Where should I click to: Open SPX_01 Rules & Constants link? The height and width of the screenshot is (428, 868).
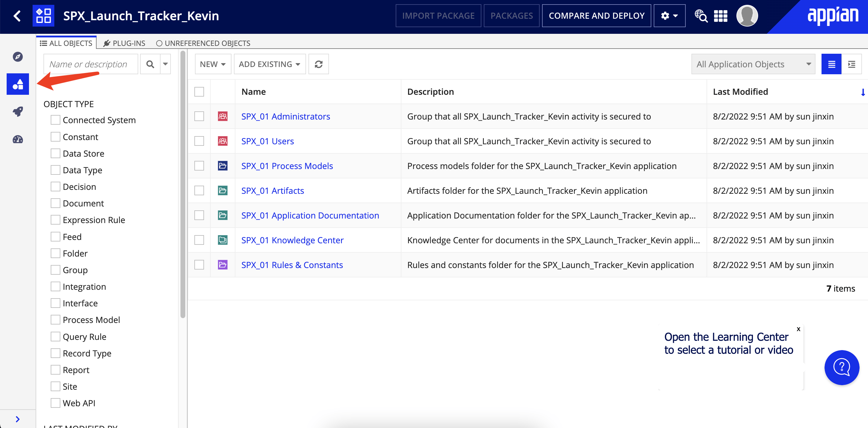click(x=292, y=265)
